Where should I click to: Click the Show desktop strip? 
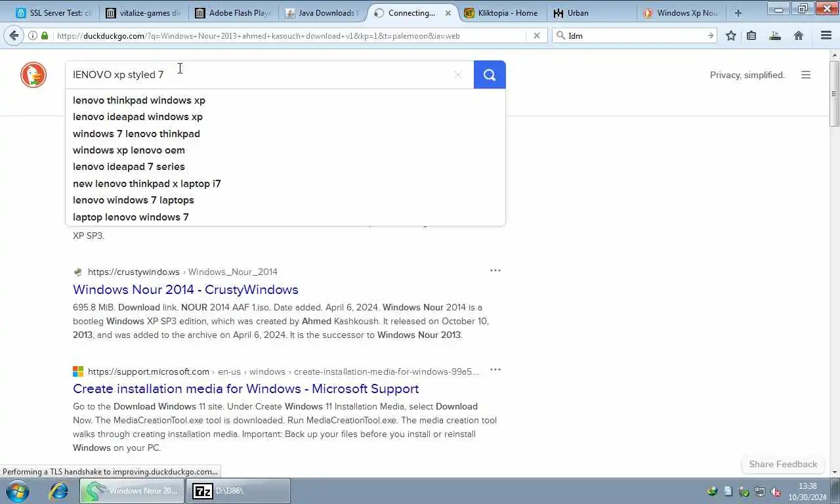point(835,491)
